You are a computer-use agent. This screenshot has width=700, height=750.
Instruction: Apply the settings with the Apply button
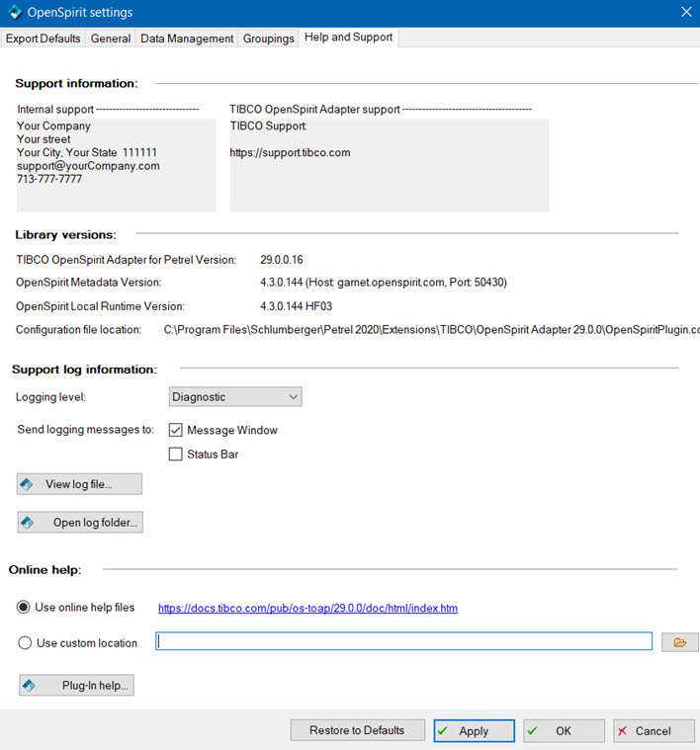(x=475, y=731)
